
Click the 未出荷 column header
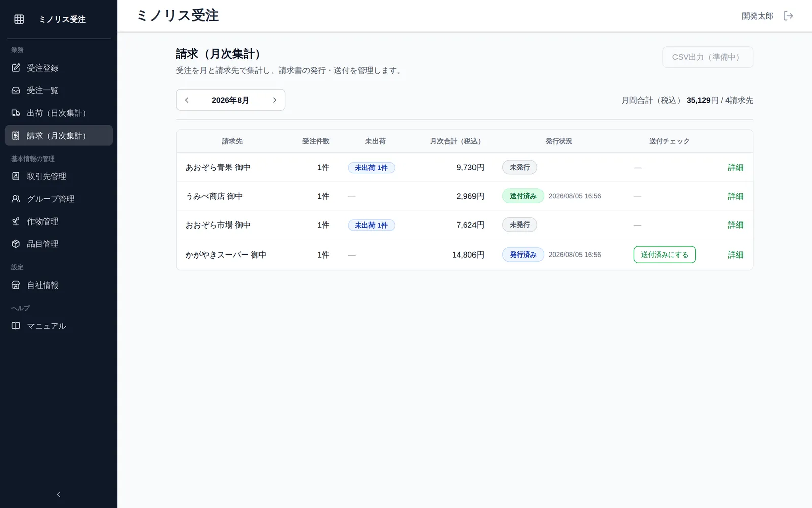tap(375, 141)
